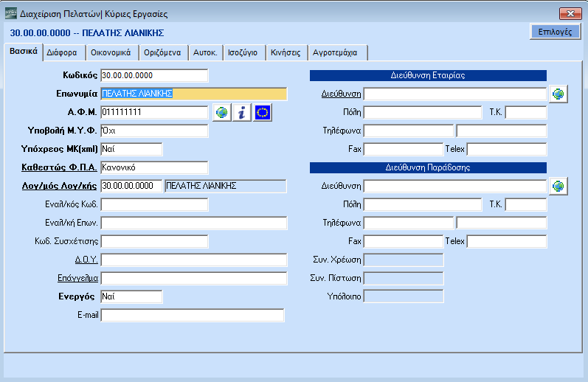
Task: Click the Συν. Χρέωση read-only field
Action: click(404, 260)
